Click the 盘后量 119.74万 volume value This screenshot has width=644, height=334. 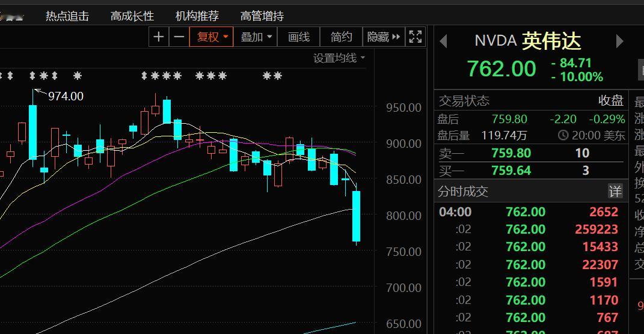(504, 135)
